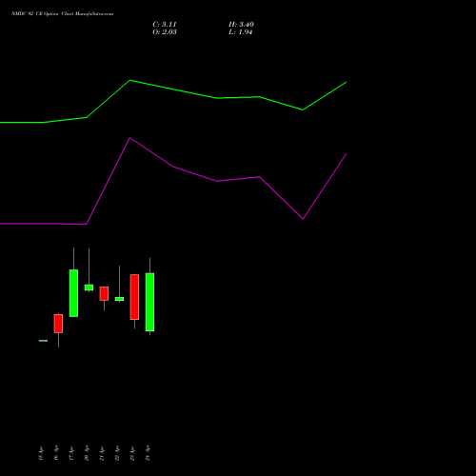Click the low value L: 1.94
Image resolution: width=476 pixels, height=476 pixels.
point(240,31)
